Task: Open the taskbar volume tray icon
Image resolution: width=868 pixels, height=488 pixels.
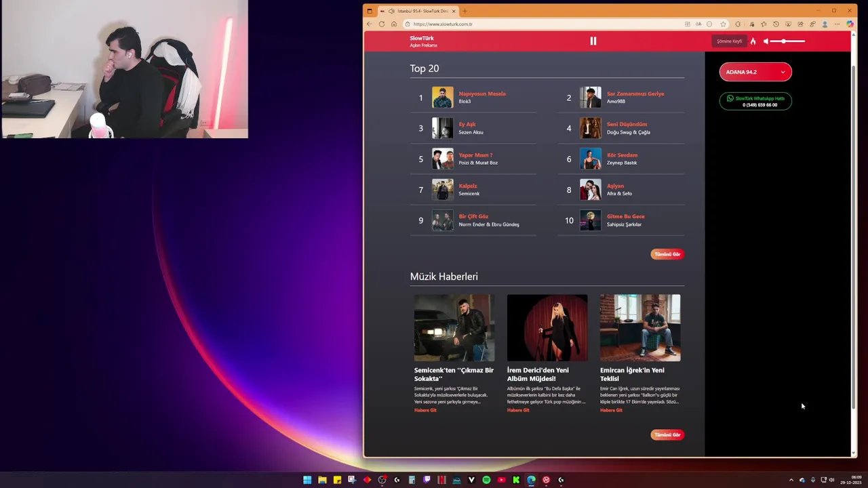Action: pos(831,480)
